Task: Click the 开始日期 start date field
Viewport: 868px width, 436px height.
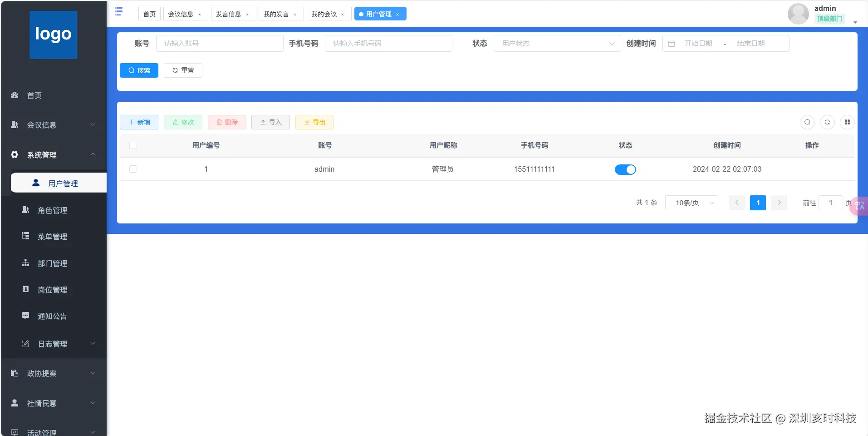Action: tap(698, 44)
